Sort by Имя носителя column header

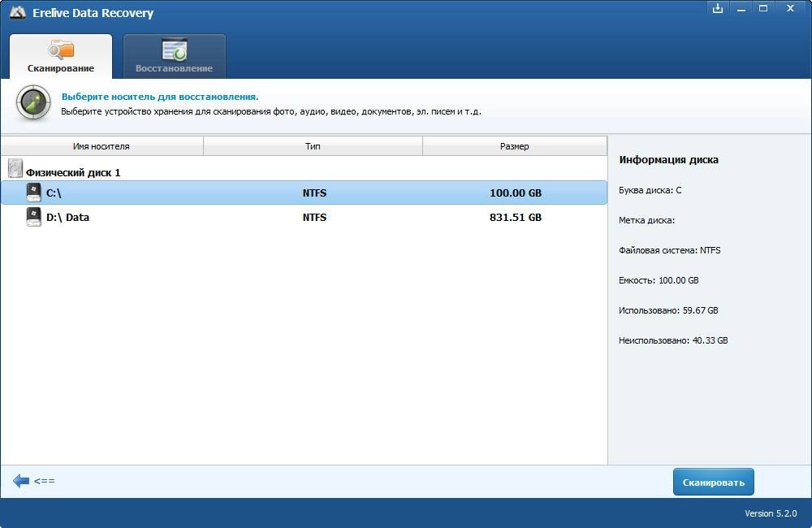click(x=101, y=146)
